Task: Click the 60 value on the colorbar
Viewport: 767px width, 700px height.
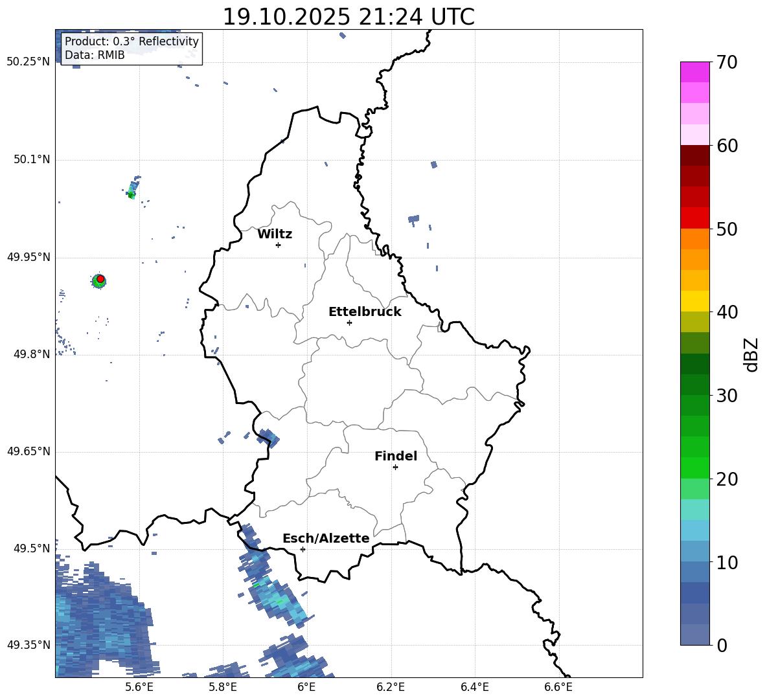Action: pyautogui.click(x=727, y=146)
